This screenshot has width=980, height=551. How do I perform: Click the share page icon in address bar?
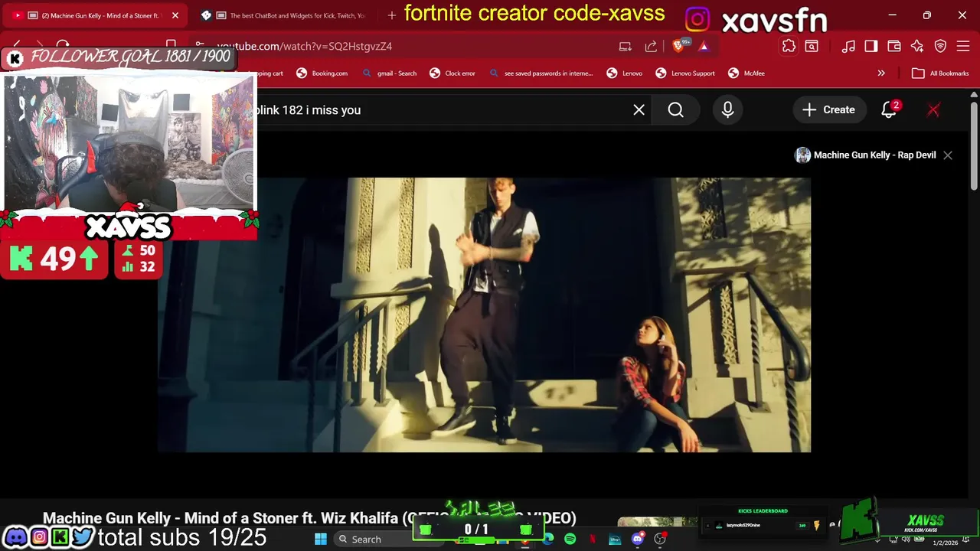(x=651, y=46)
